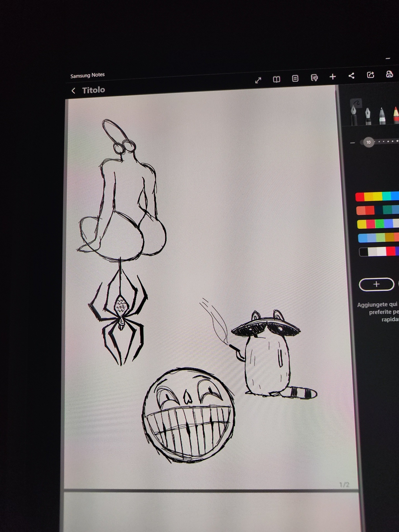Screen dimensions: 399x532
Task: Select the calligraphy pen tool
Action: (x=368, y=116)
